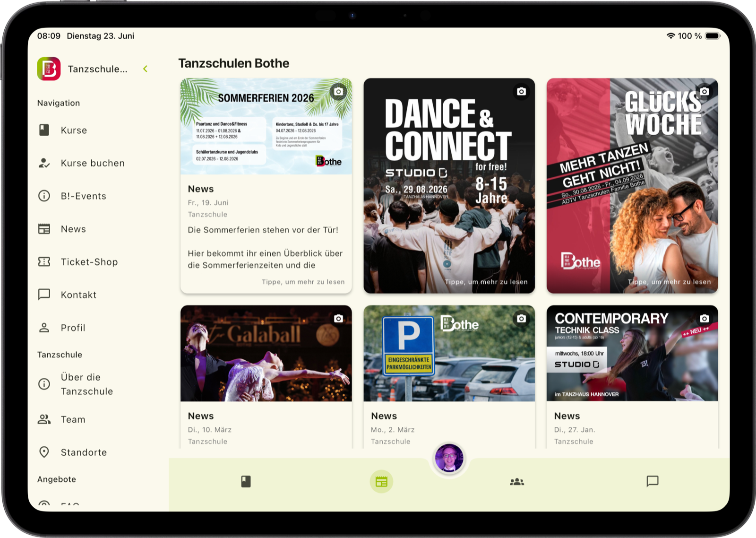Open the courses book tab in bottom bar
This screenshot has width=756, height=538.
tap(246, 481)
